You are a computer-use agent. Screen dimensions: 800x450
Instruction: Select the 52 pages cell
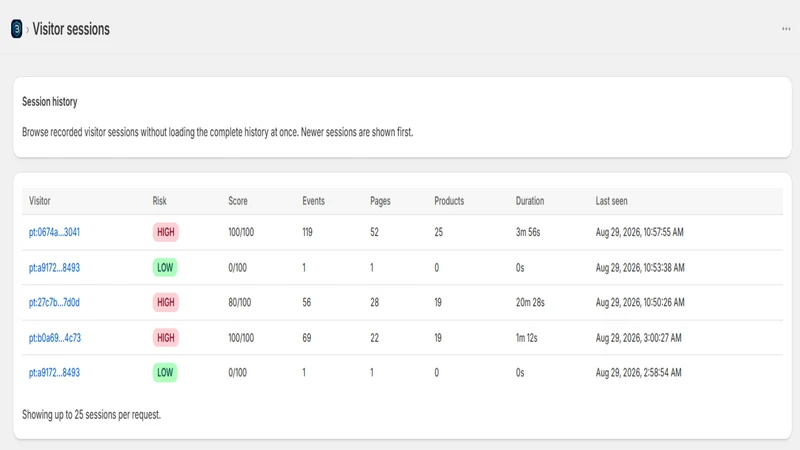(374, 232)
